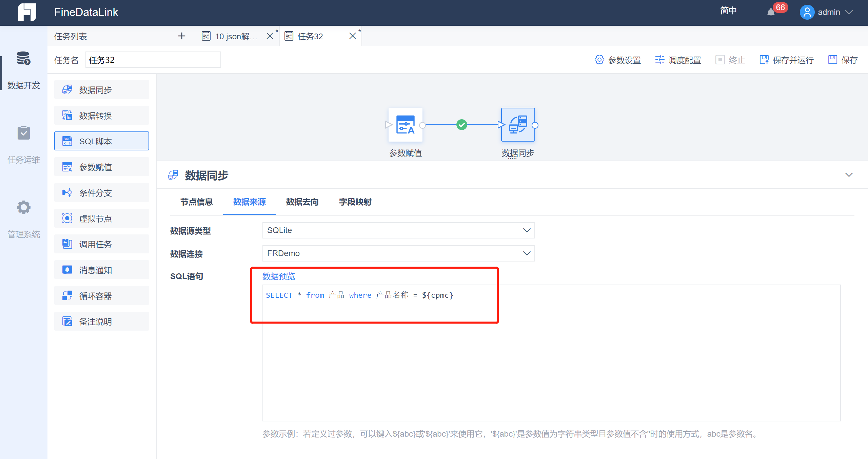This screenshot has height=459, width=868.
Task: Switch to the 数据去向 tab
Action: (x=302, y=202)
